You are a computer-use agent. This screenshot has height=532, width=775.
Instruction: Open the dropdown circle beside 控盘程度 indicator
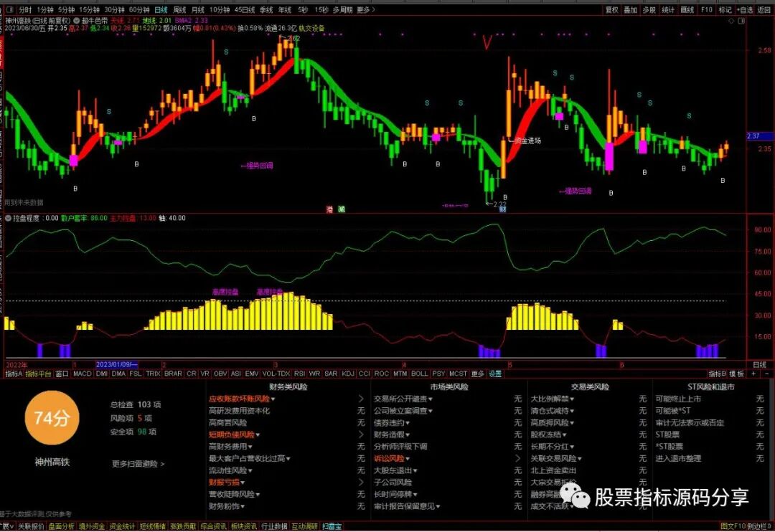tap(9, 218)
